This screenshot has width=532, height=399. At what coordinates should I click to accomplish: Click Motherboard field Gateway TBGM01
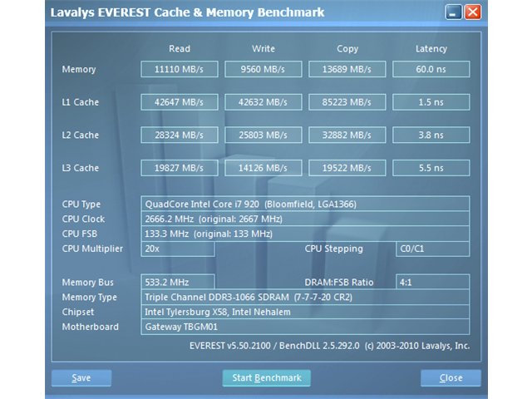pos(305,327)
